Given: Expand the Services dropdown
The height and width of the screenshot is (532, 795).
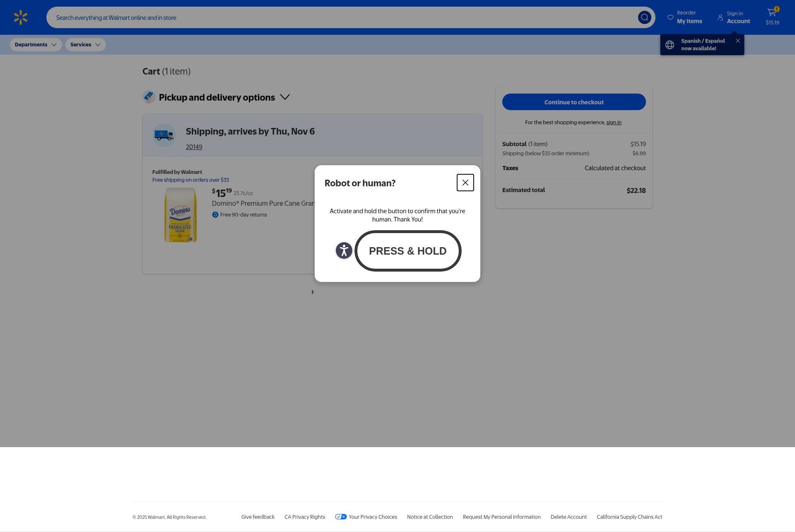Looking at the screenshot, I should tap(86, 45).
